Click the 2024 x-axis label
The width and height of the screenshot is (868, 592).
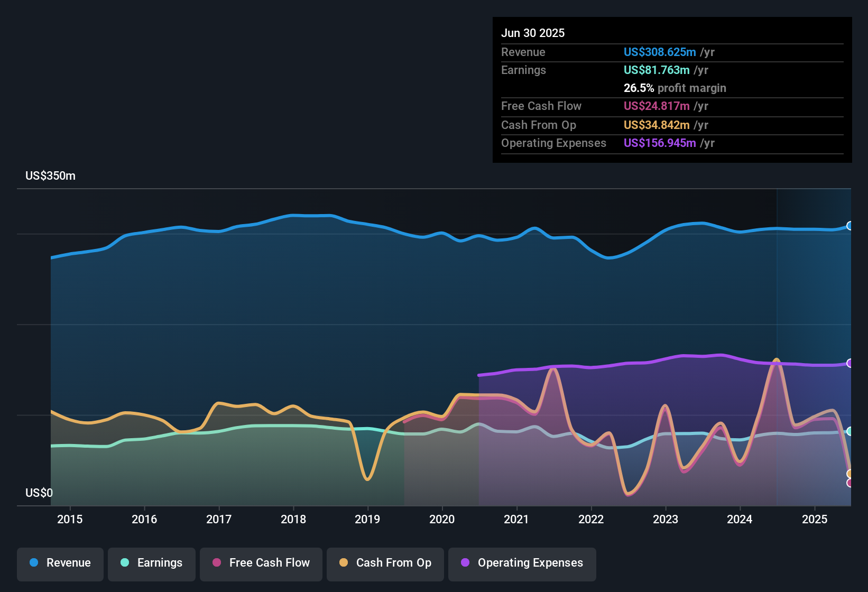coord(740,520)
